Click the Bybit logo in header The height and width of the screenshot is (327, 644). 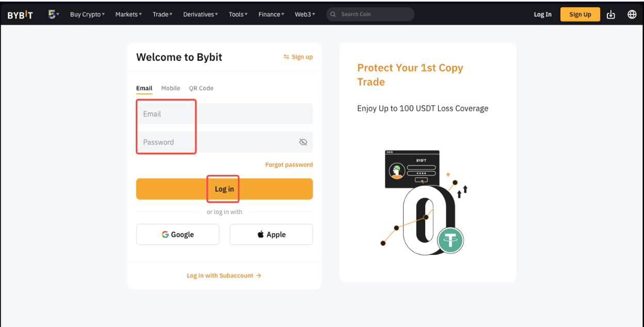click(x=20, y=14)
